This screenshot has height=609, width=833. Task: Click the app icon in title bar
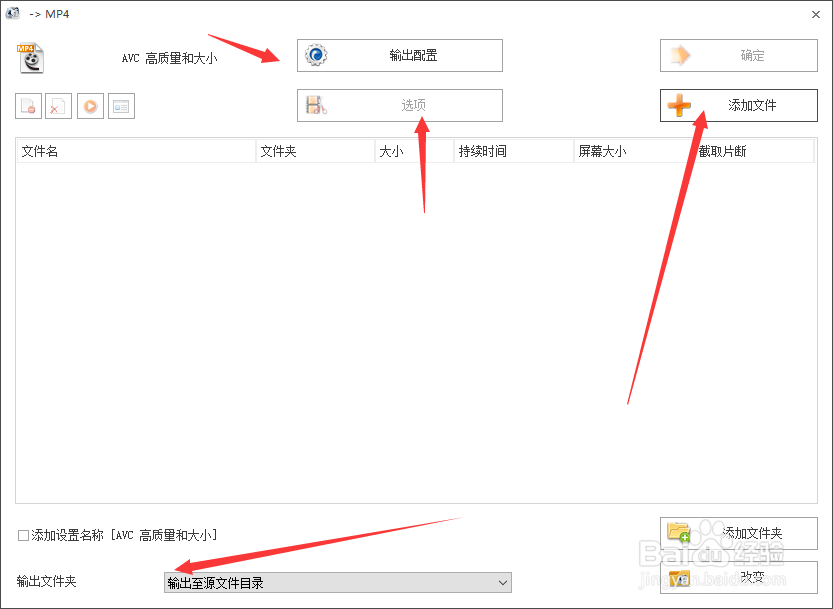coord(13,13)
